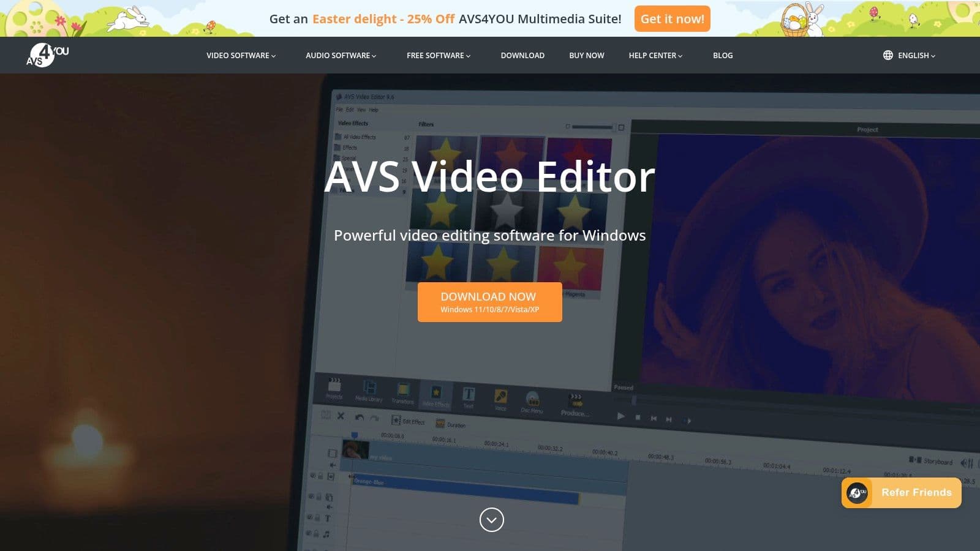Visit the Blog link
This screenshot has width=980, height=551.
[723, 55]
